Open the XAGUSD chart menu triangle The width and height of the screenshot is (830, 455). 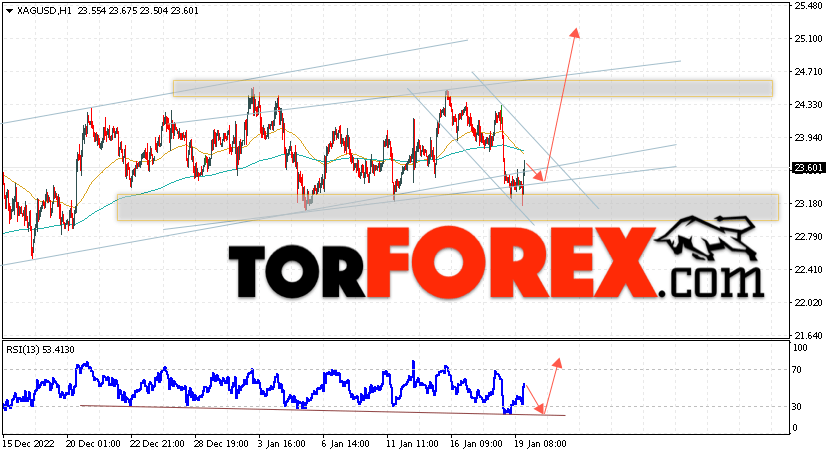click(x=9, y=10)
